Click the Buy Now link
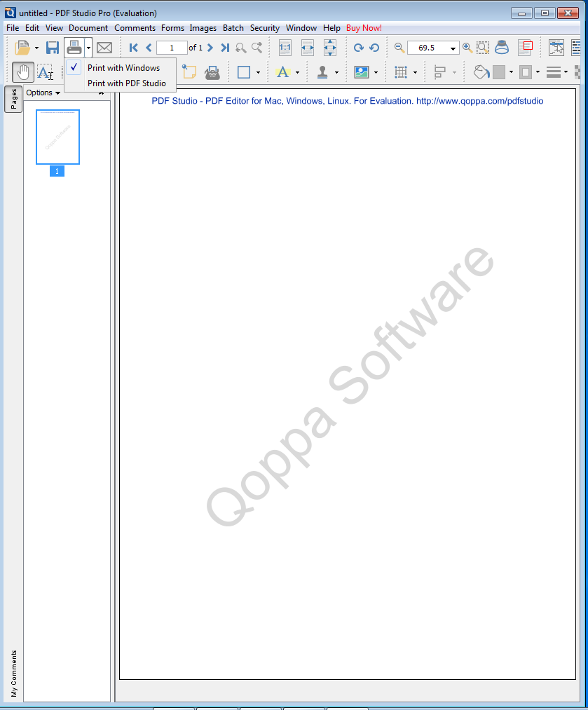The height and width of the screenshot is (710, 588). coord(364,28)
